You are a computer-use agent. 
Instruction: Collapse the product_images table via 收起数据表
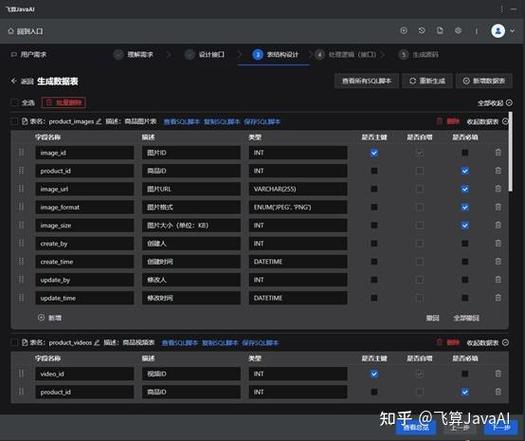pyautogui.click(x=488, y=122)
